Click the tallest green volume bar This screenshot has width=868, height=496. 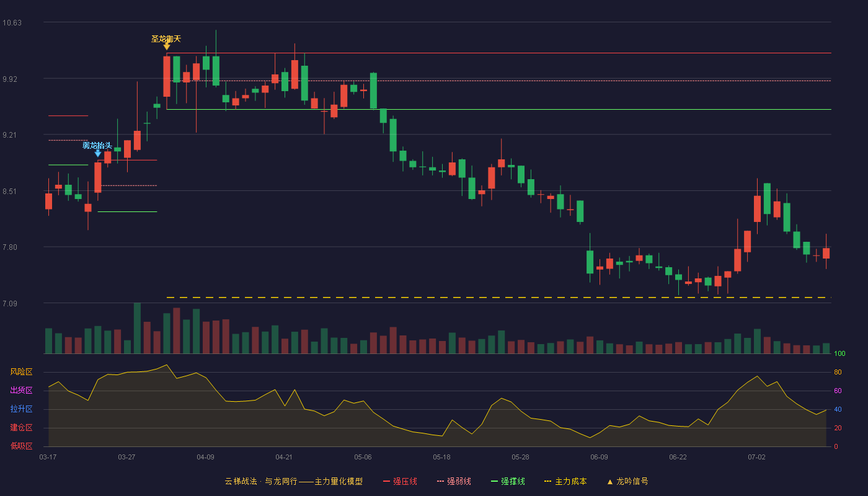pyautogui.click(x=137, y=329)
